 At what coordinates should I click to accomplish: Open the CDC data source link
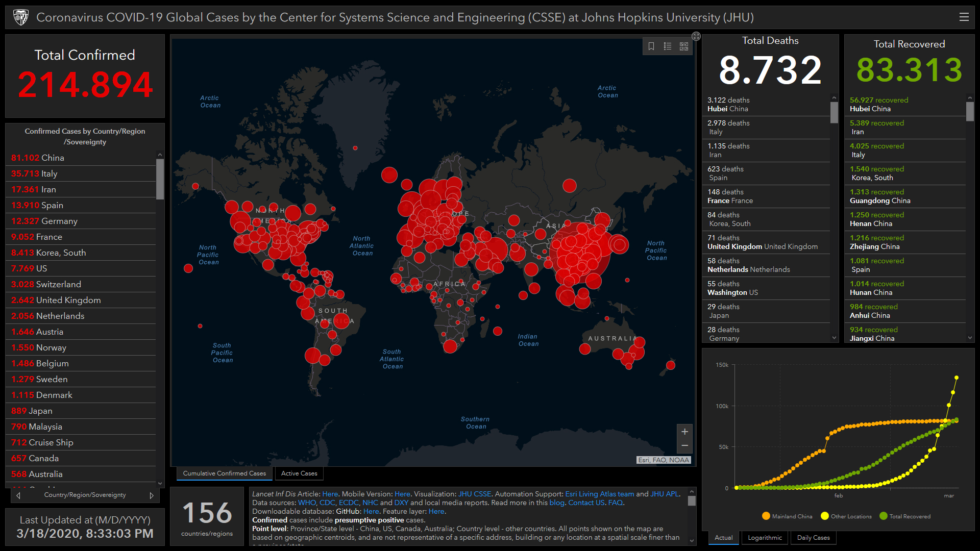point(327,503)
